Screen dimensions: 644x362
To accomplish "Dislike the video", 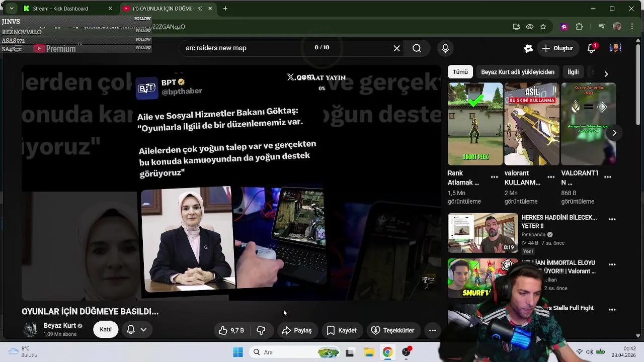I will tap(261, 330).
